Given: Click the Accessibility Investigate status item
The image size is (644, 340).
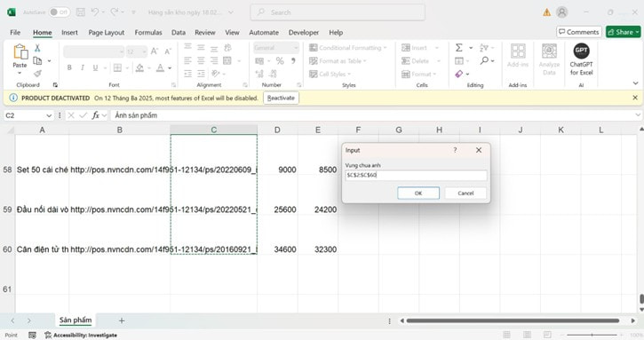Looking at the screenshot, I should [x=81, y=335].
